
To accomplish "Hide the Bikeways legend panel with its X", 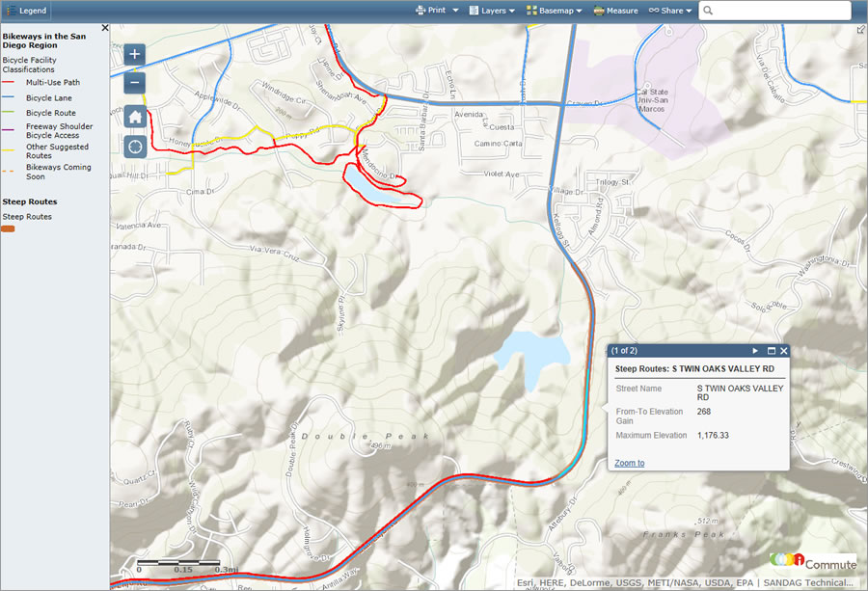I will (x=105, y=27).
